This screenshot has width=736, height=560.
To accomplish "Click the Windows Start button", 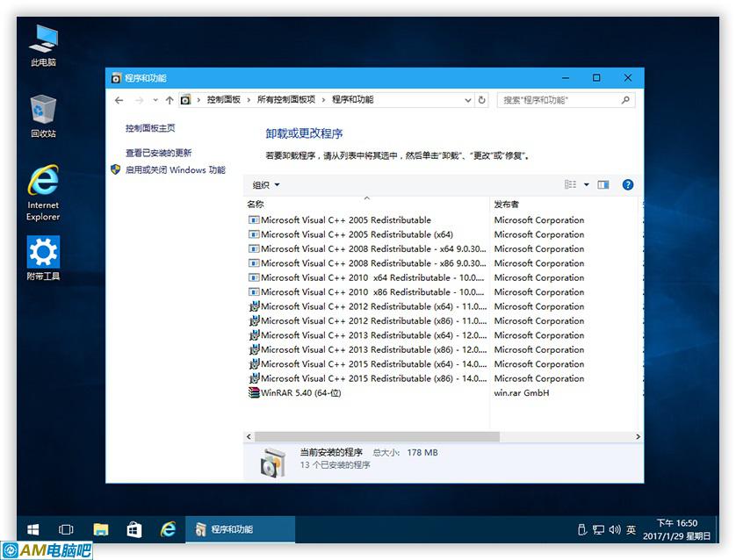I will [32, 529].
